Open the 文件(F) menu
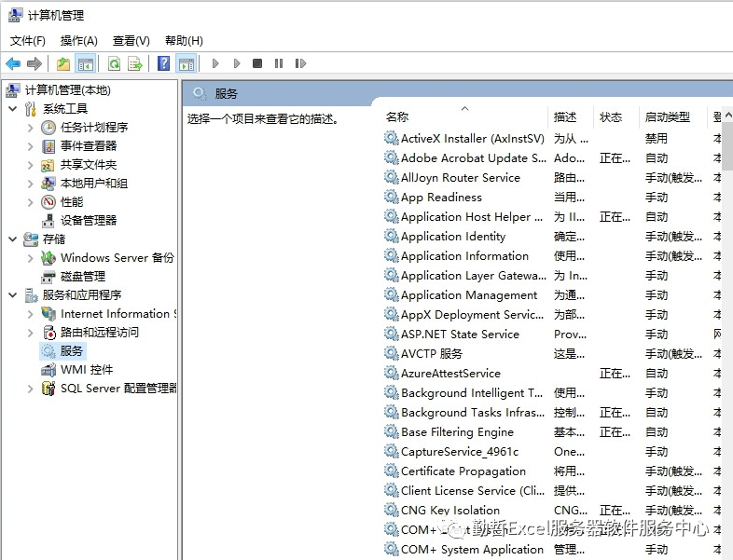 point(28,41)
